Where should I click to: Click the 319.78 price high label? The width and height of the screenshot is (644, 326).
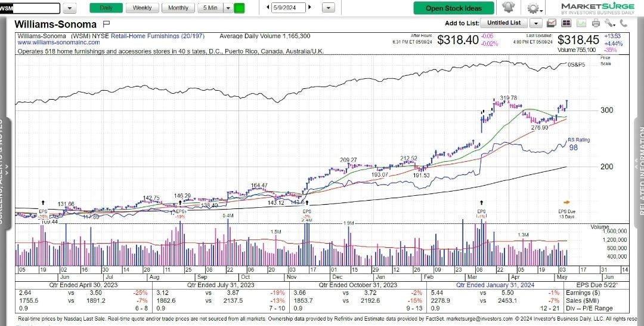[509, 97]
